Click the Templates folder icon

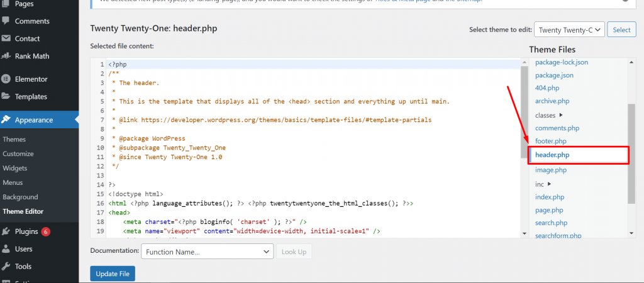tap(6, 96)
